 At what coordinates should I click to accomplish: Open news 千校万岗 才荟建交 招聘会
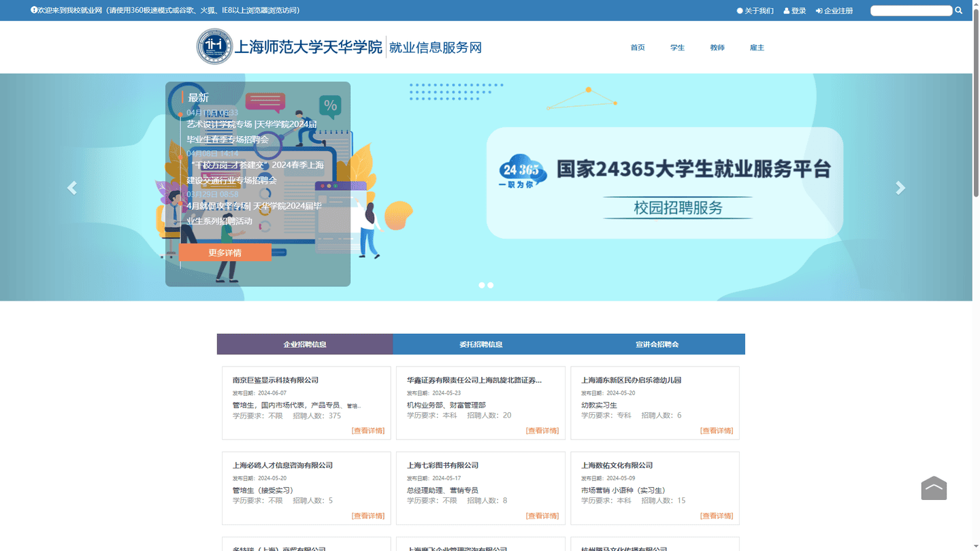(255, 173)
